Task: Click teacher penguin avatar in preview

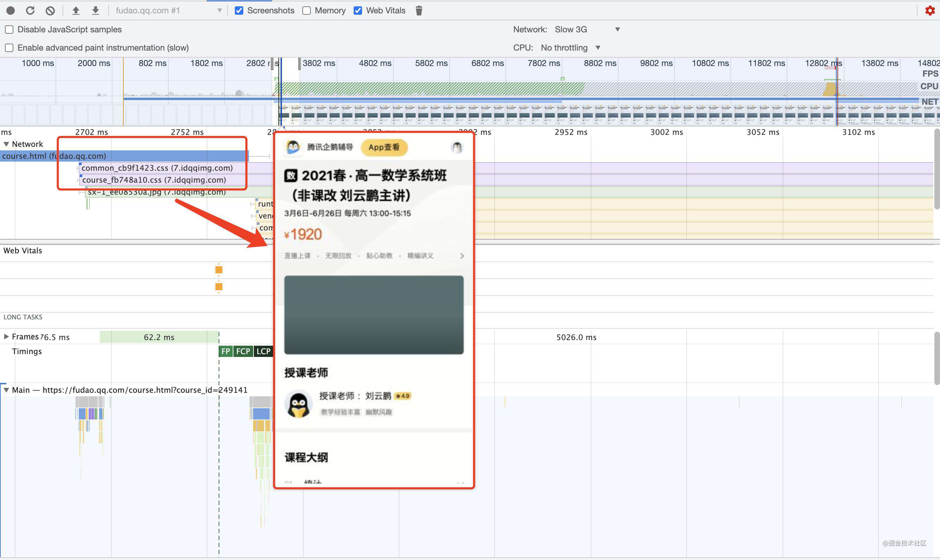Action: click(298, 404)
